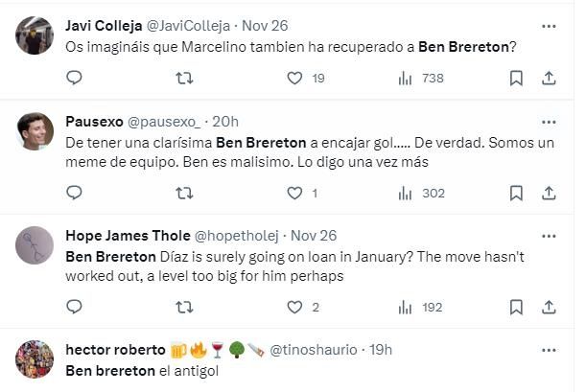
Task: Open more menu on Hope James Thole's tweet
Action: [x=549, y=236]
